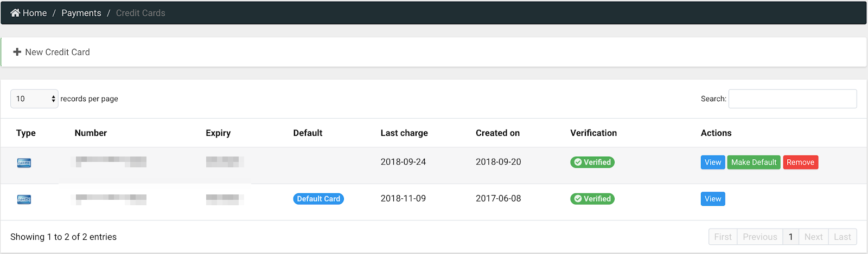Focus the Search input field
The height and width of the screenshot is (254, 868).
[x=792, y=99]
